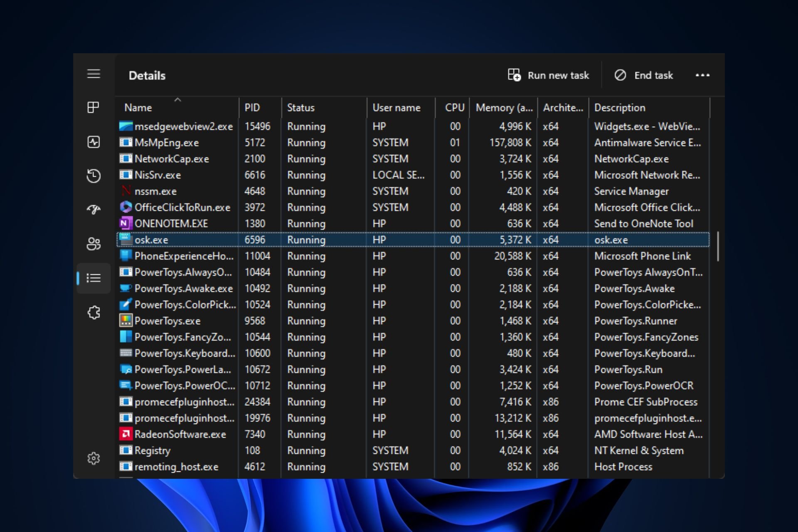Click the vertical scrollbar thumb
This screenshot has height=532, width=798.
coord(718,246)
